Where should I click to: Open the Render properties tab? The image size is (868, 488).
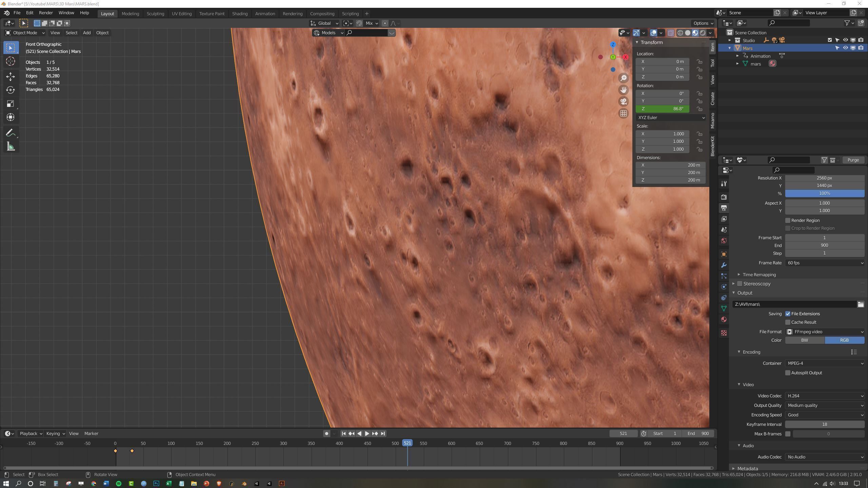pyautogui.click(x=724, y=197)
